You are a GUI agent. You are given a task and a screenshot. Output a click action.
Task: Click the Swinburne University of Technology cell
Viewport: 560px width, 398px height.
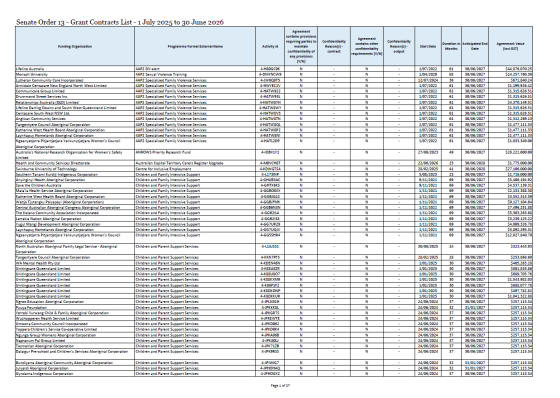point(75,169)
